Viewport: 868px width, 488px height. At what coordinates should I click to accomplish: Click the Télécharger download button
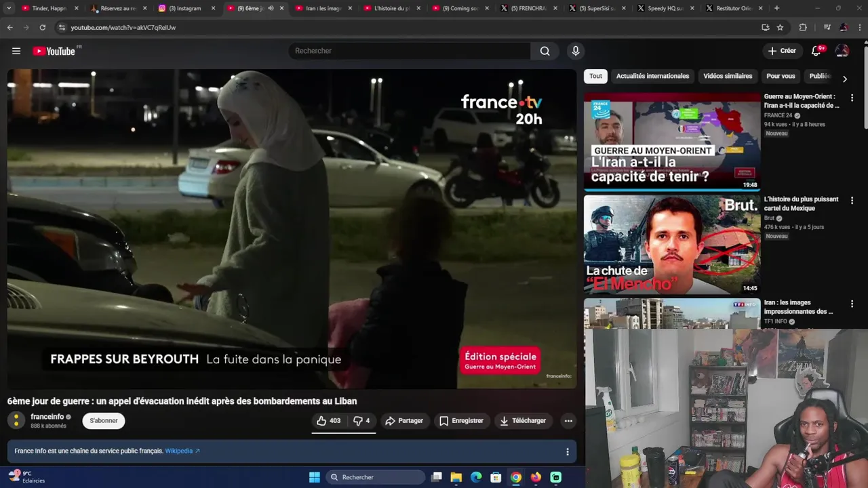click(x=523, y=421)
